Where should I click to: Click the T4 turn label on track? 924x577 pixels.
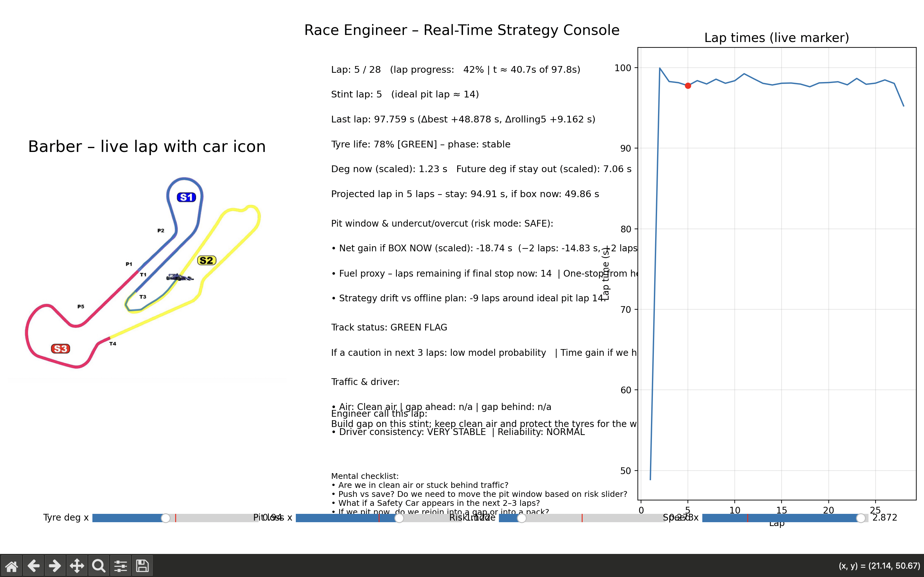(x=113, y=344)
